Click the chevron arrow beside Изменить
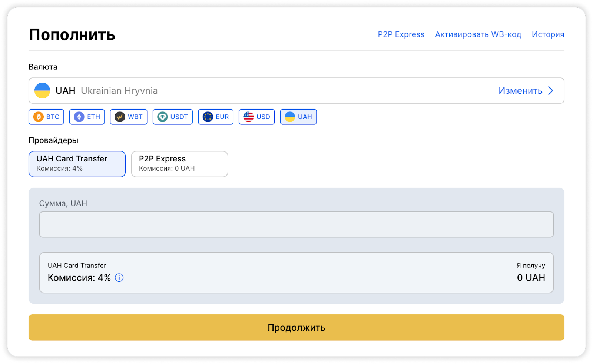 [x=551, y=91]
